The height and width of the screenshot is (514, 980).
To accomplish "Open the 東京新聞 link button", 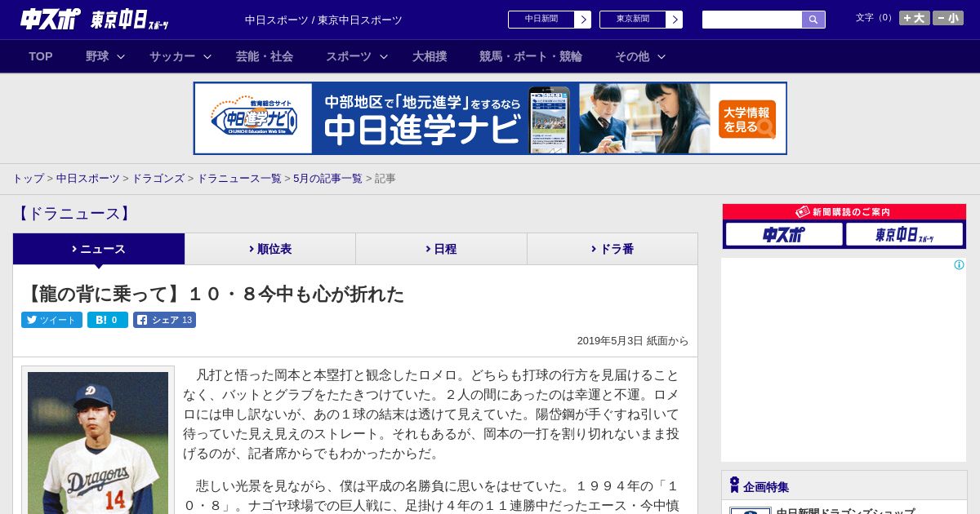I will tap(633, 20).
